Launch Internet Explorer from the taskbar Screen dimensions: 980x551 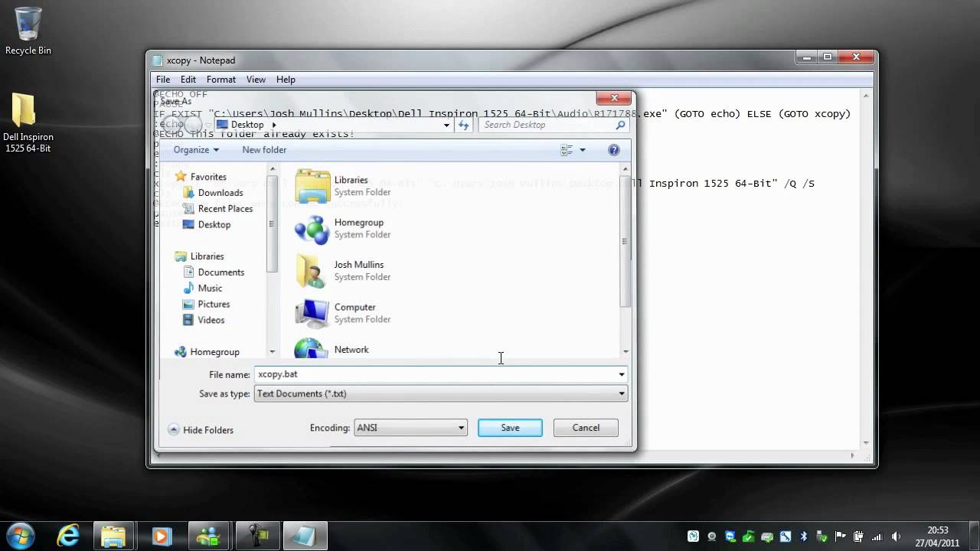pos(68,536)
